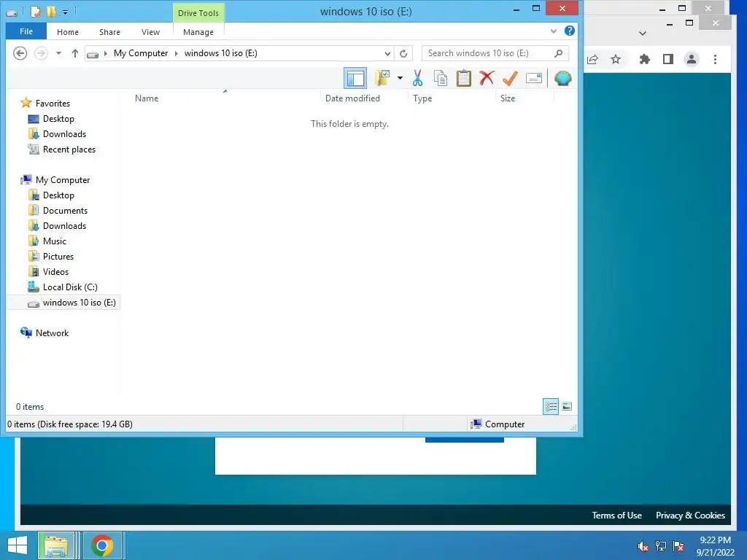The image size is (747, 560).
Task: Open Privacy & Cookies link in Chrome page
Action: pyautogui.click(x=690, y=516)
